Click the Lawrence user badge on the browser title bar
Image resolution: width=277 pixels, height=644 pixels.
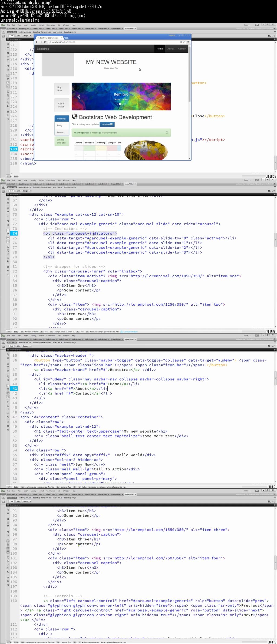(172, 35)
